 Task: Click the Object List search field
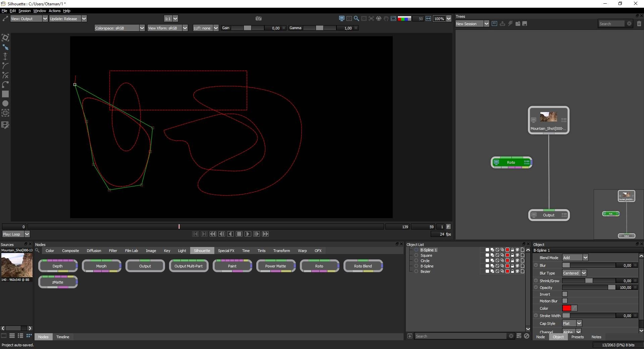click(461, 336)
